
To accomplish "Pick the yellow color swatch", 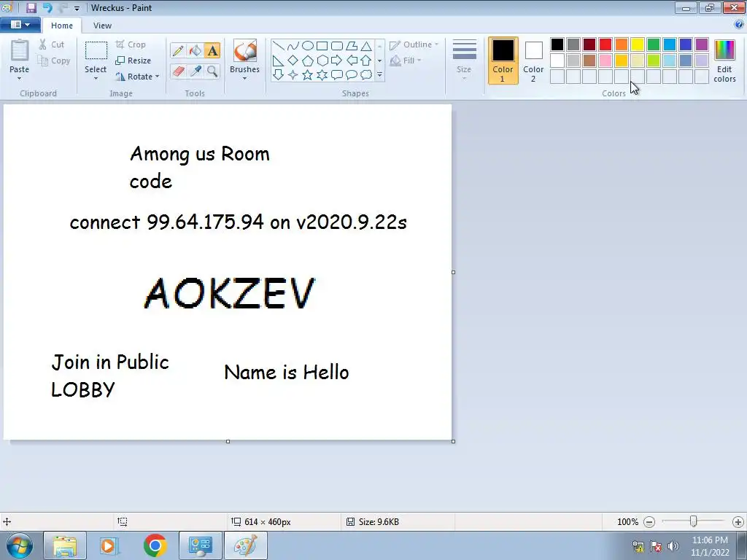I will (637, 44).
